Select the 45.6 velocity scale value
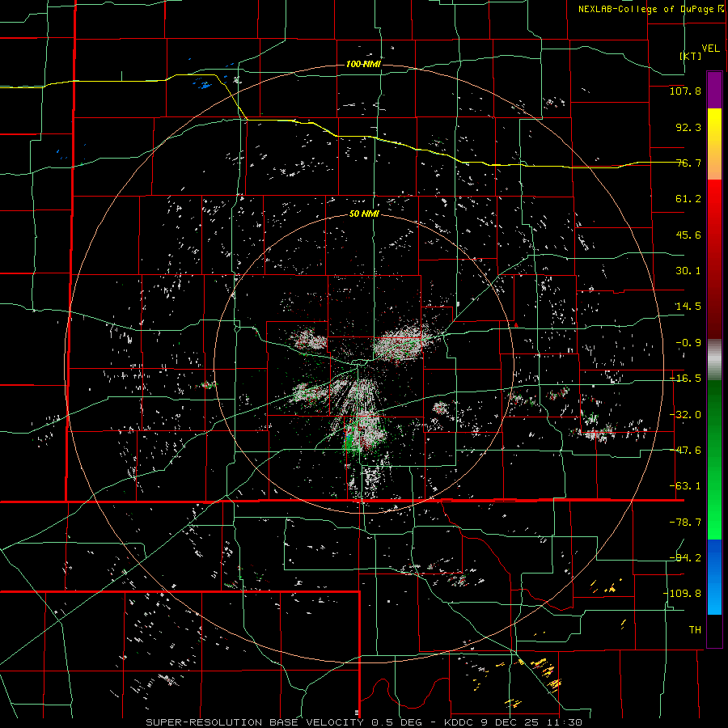The image size is (728, 728). click(688, 235)
